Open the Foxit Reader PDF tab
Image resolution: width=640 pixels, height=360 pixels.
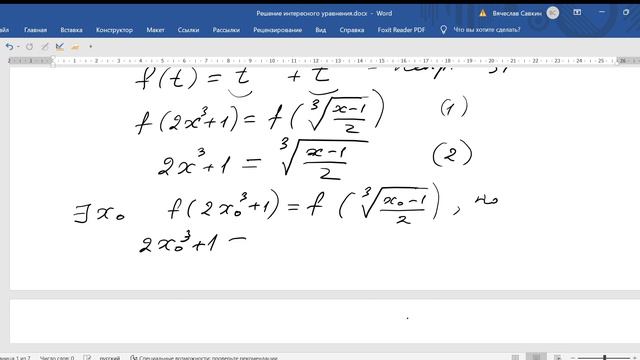[401, 30]
